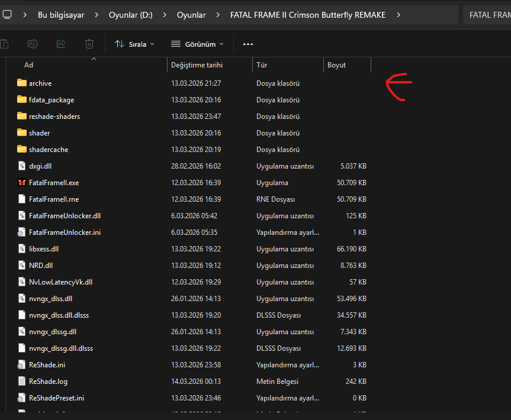Sort by Boyut column header
The width and height of the screenshot is (511, 420).
pyautogui.click(x=348, y=65)
